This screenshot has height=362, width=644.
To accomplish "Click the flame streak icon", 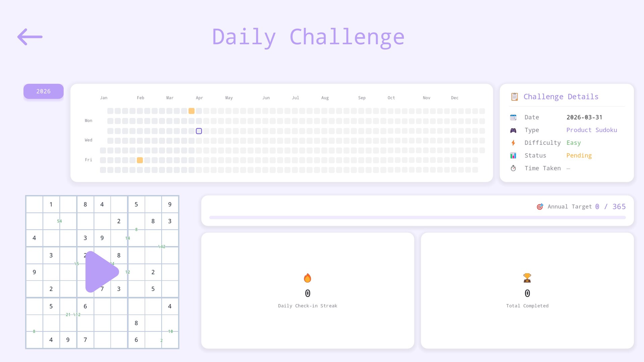I will click(x=307, y=278).
